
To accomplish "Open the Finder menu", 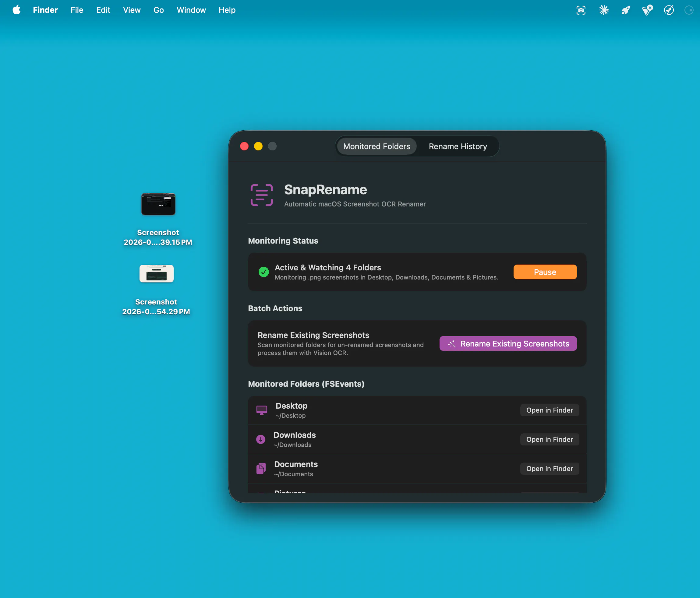I will tap(45, 10).
